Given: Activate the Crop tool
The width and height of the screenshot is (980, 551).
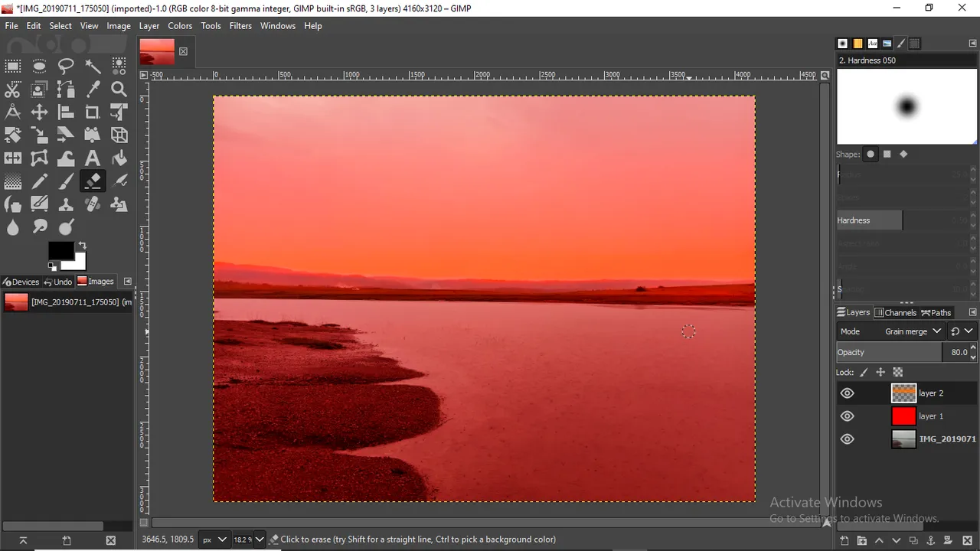Looking at the screenshot, I should 93,112.
